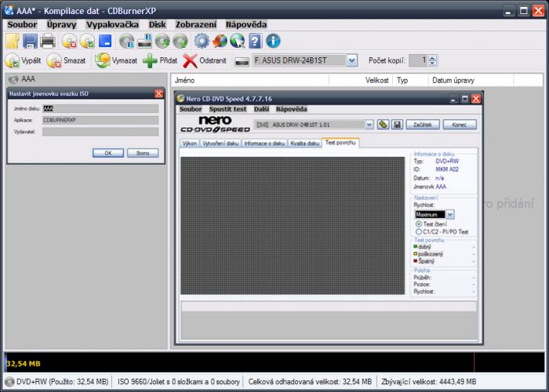Select the Test povrchu tab
This screenshot has height=392, width=549.
tap(340, 143)
